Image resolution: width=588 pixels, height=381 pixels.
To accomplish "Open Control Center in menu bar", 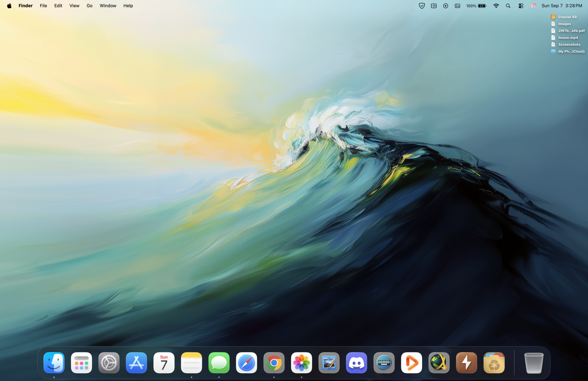I will [x=521, y=6].
